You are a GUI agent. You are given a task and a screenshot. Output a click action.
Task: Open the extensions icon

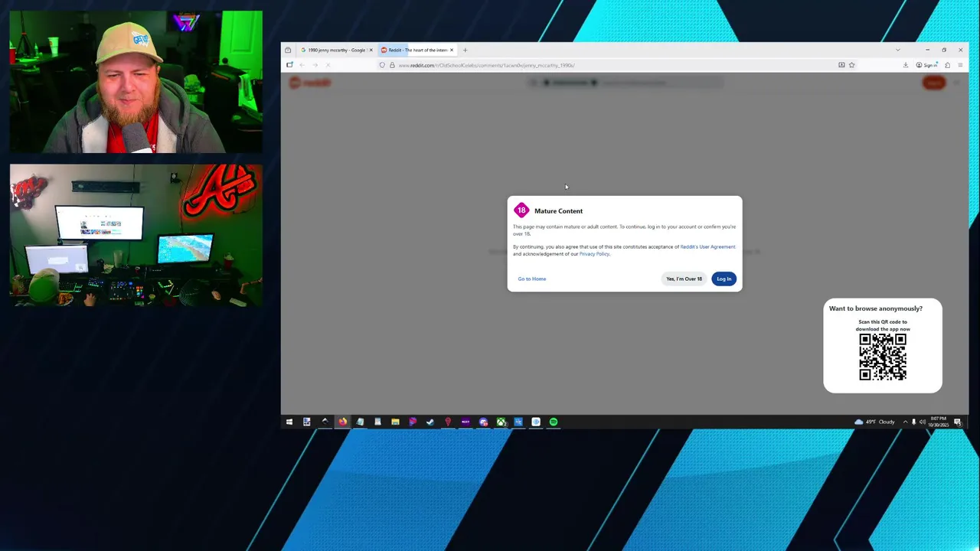(x=947, y=65)
